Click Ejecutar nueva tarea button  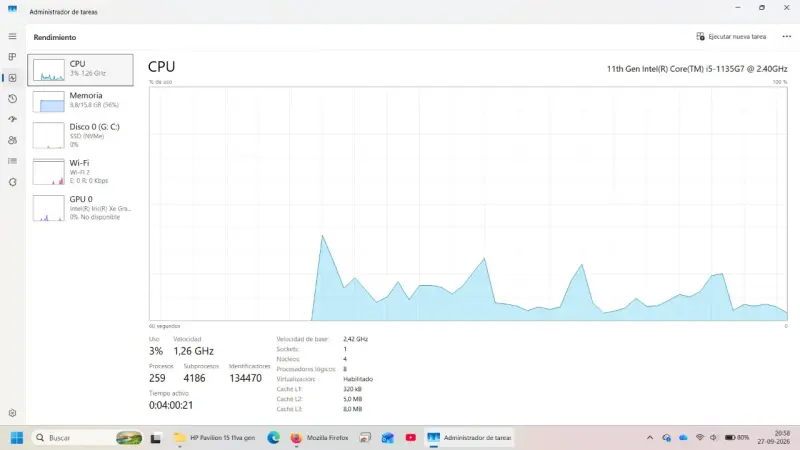coord(731,37)
